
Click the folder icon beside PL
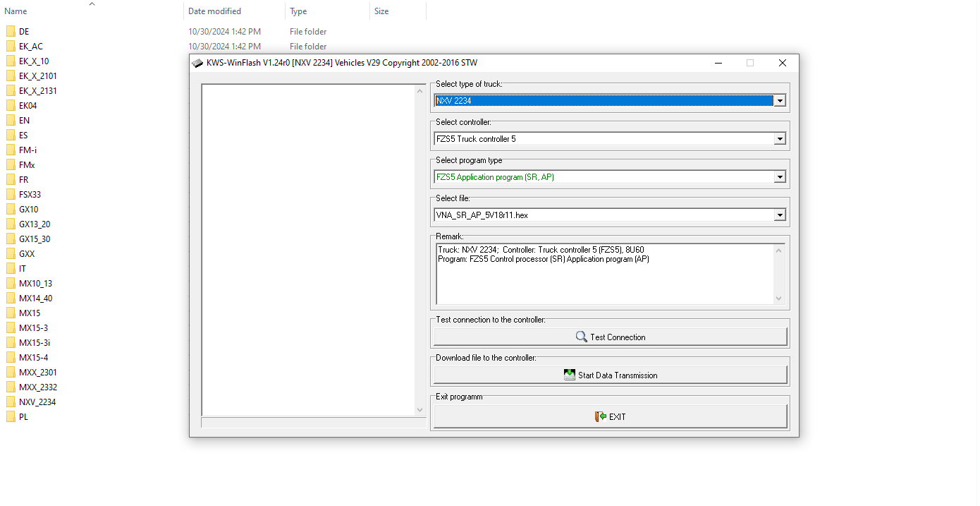[x=12, y=416]
